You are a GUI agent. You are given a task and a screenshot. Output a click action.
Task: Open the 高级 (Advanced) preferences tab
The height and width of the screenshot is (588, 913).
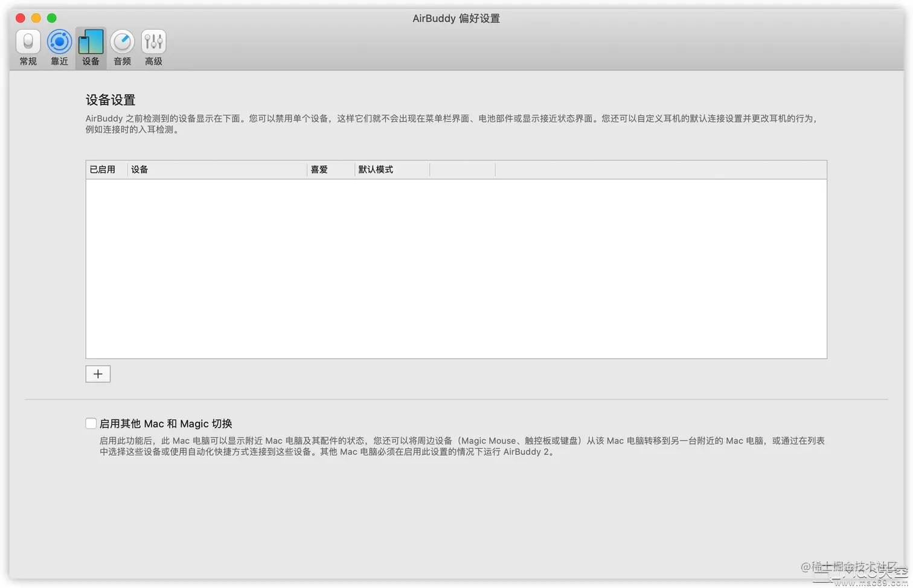point(153,48)
